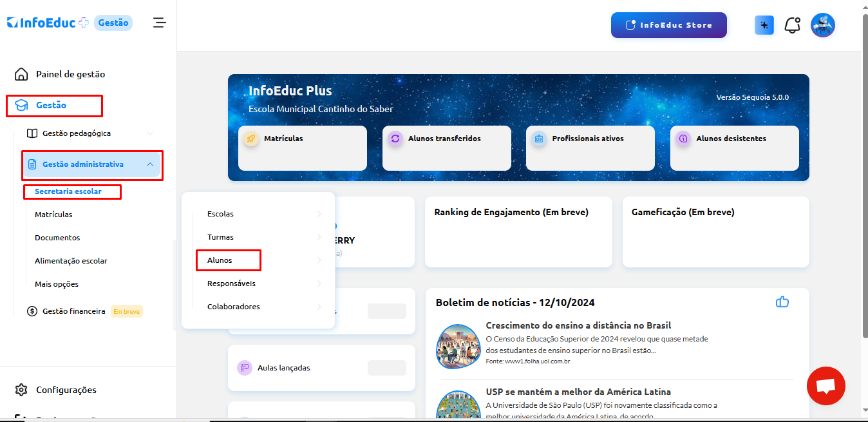Open the user profile avatar
The height and width of the screenshot is (422, 868).
click(x=823, y=25)
